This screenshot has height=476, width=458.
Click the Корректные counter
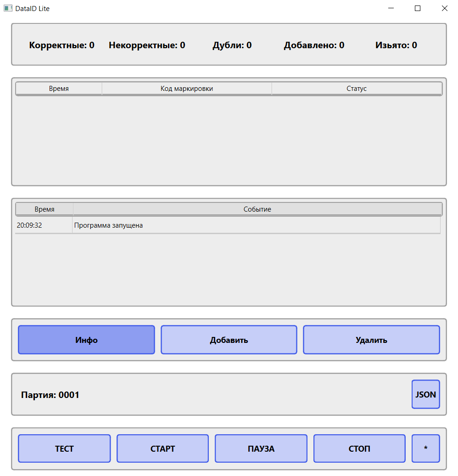(x=61, y=45)
